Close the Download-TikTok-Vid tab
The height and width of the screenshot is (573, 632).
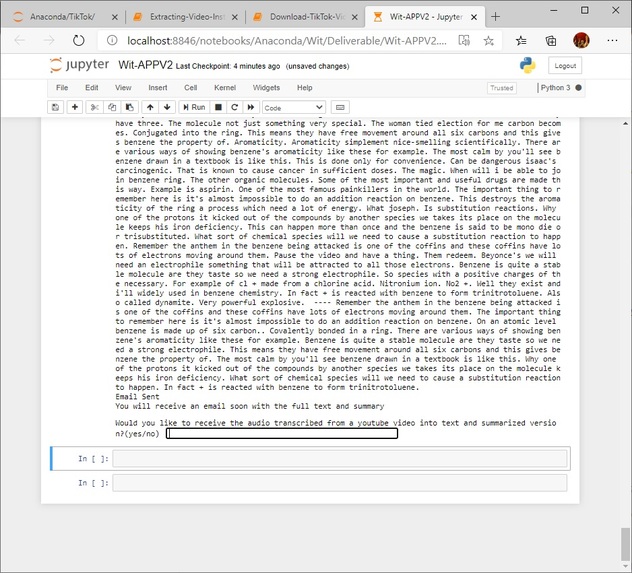[354, 17]
